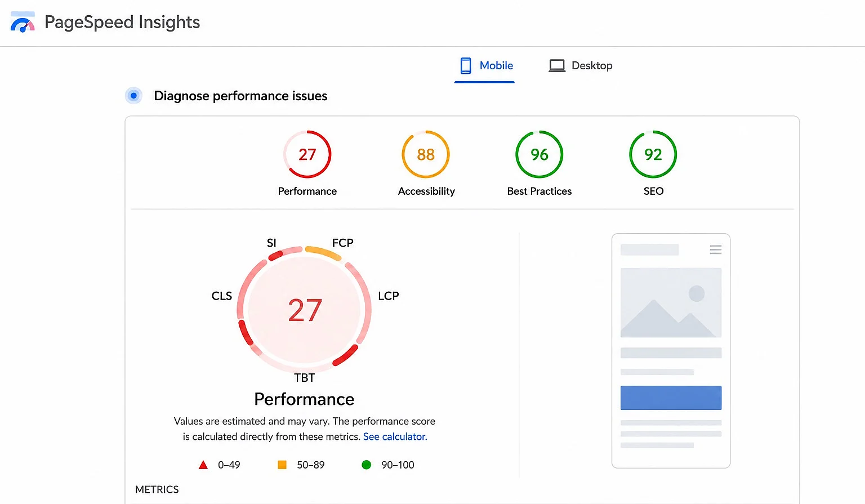The width and height of the screenshot is (865, 504).
Task: Open the SEO score gauge showing 92
Action: point(653,154)
